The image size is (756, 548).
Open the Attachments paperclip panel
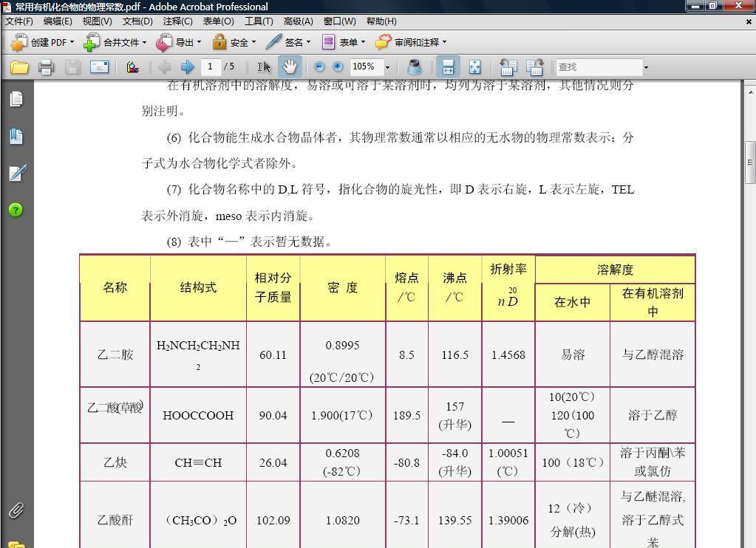16,510
